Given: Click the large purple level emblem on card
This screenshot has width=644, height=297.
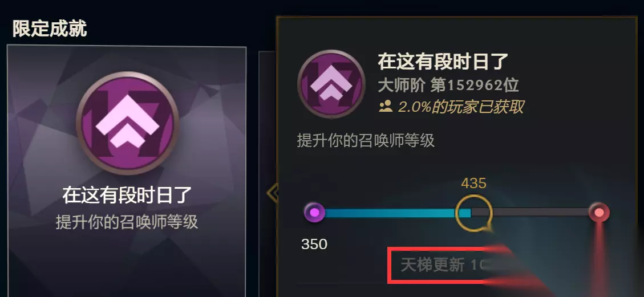Looking at the screenshot, I should (127, 123).
